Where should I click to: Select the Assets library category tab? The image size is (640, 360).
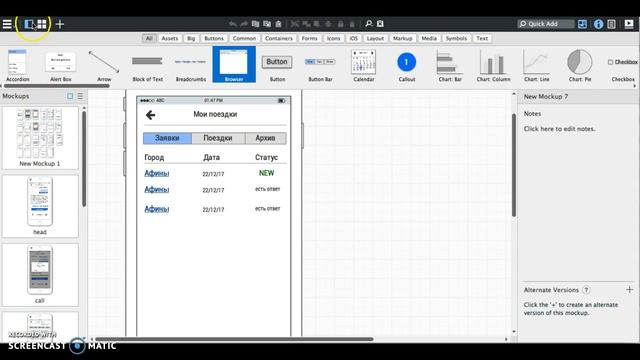click(170, 38)
